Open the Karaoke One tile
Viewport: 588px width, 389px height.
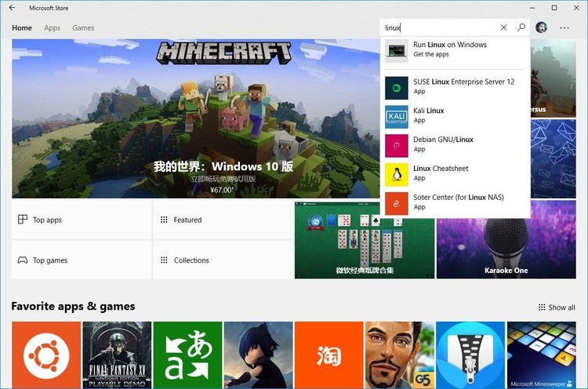tap(506, 248)
